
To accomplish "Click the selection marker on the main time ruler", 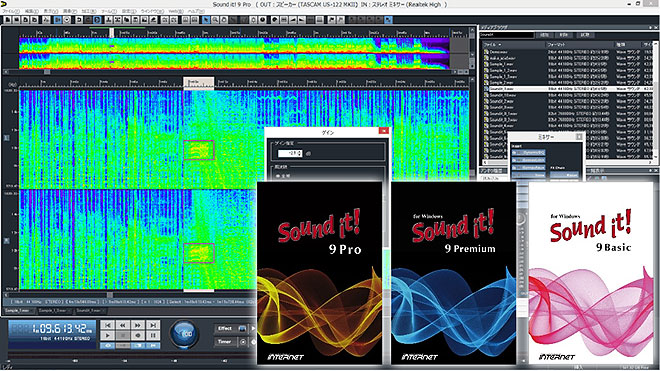I will (198, 82).
